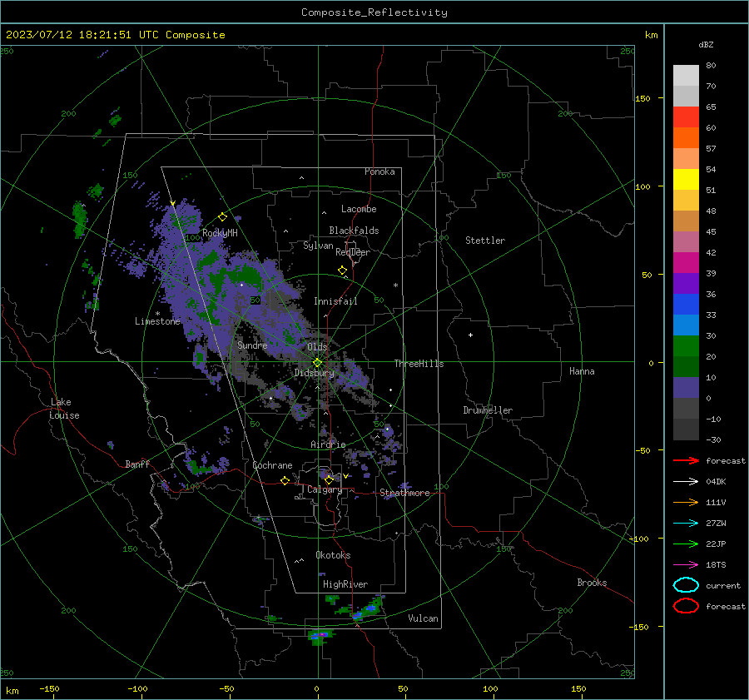749x700 pixels.
Task: Select the magenta 18TS arrow icon
Action: (686, 565)
